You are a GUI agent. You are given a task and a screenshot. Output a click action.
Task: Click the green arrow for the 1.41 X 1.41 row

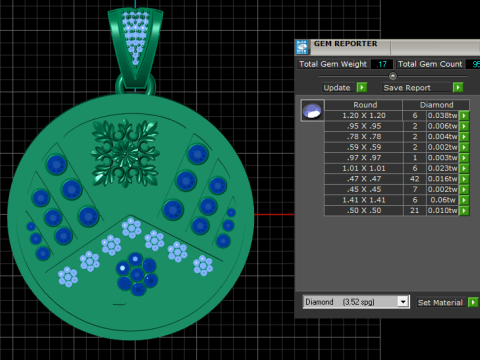tap(464, 200)
